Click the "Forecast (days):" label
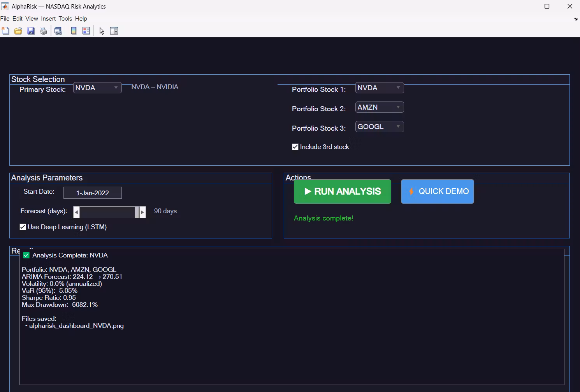580x392 pixels. [44, 211]
